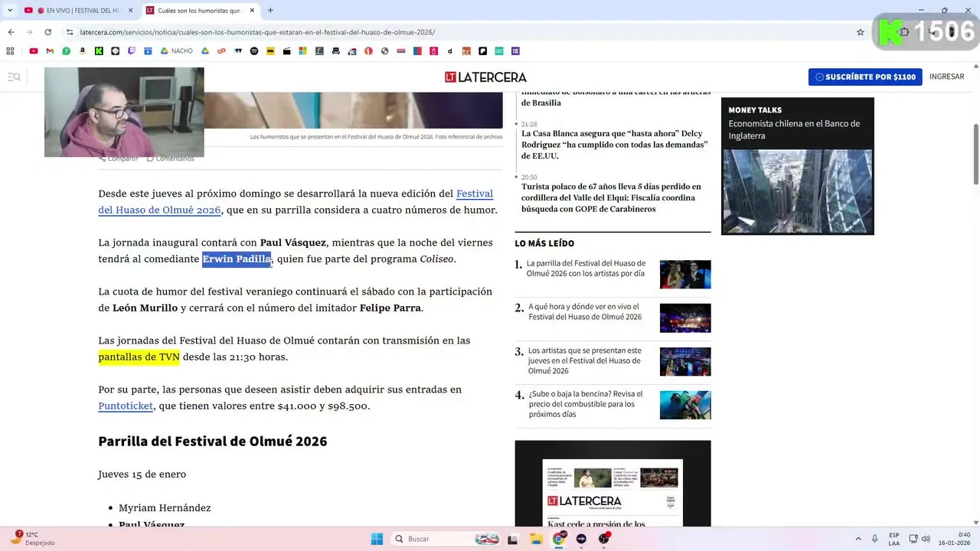The width and height of the screenshot is (980, 551).
Task: Bookmark this page with the star
Action: click(x=861, y=32)
